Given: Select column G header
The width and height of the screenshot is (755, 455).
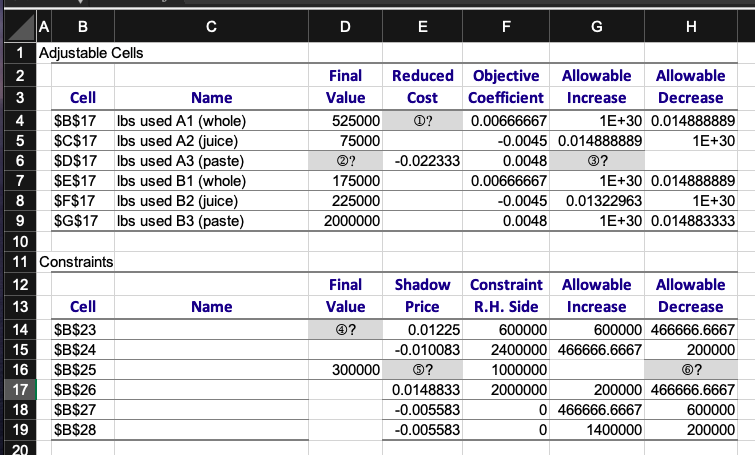Looking at the screenshot, I should [x=597, y=26].
